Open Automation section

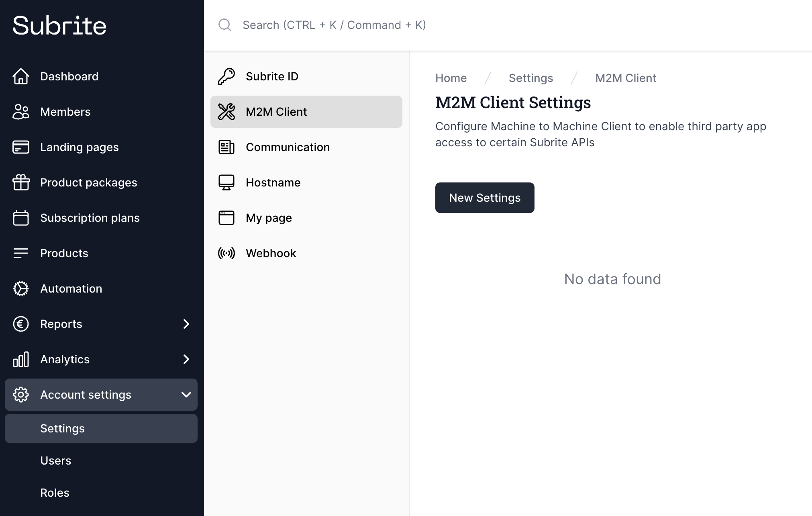101,289
